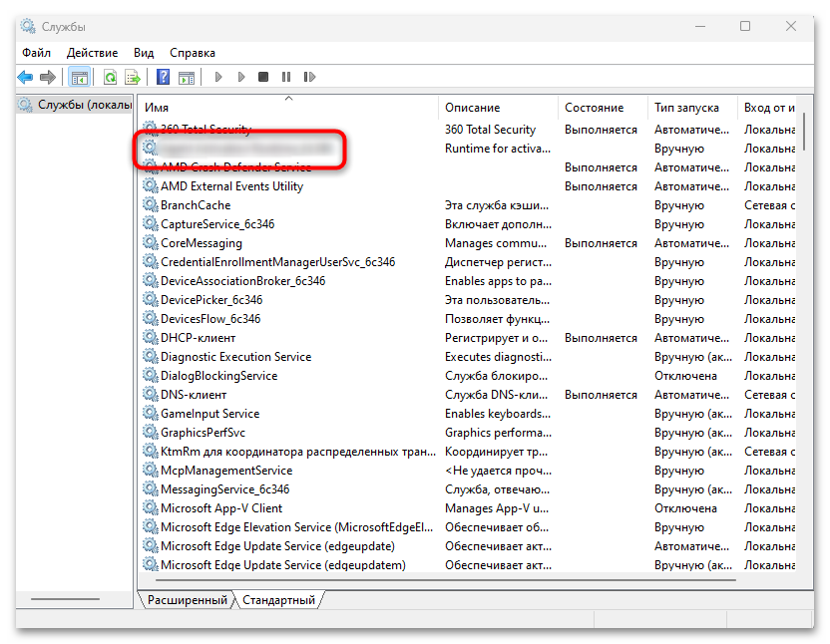
Task: Select the MessagingService_6c346 service
Action: point(225,488)
